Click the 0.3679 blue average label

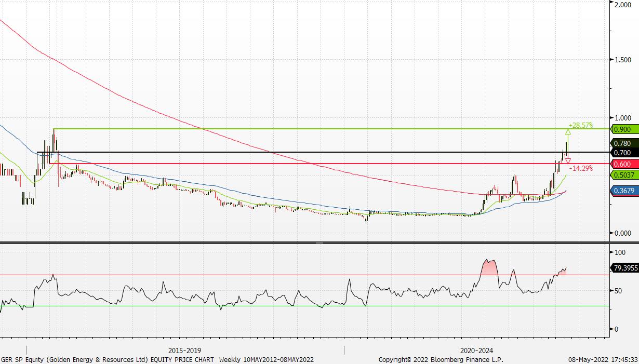pyautogui.click(x=624, y=191)
